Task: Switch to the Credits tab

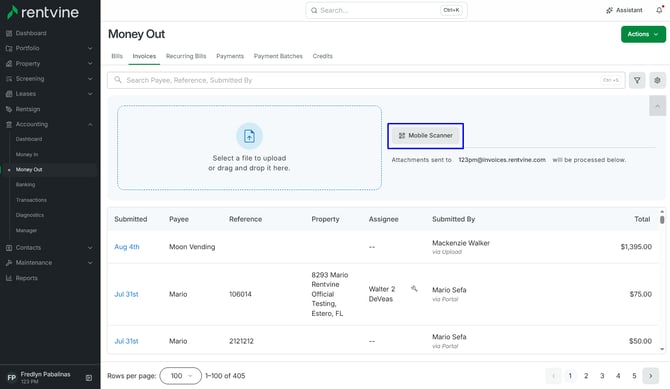Action: [323, 56]
